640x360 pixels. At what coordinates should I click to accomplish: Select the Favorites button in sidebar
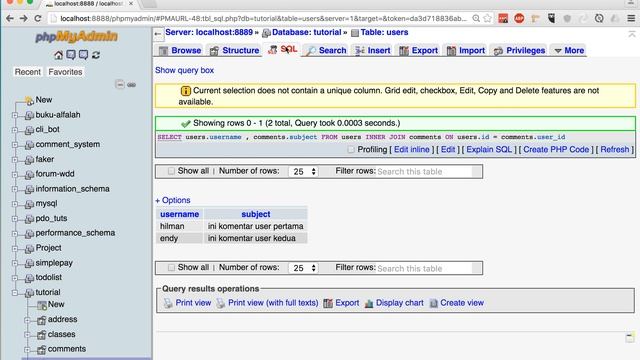pyautogui.click(x=65, y=72)
